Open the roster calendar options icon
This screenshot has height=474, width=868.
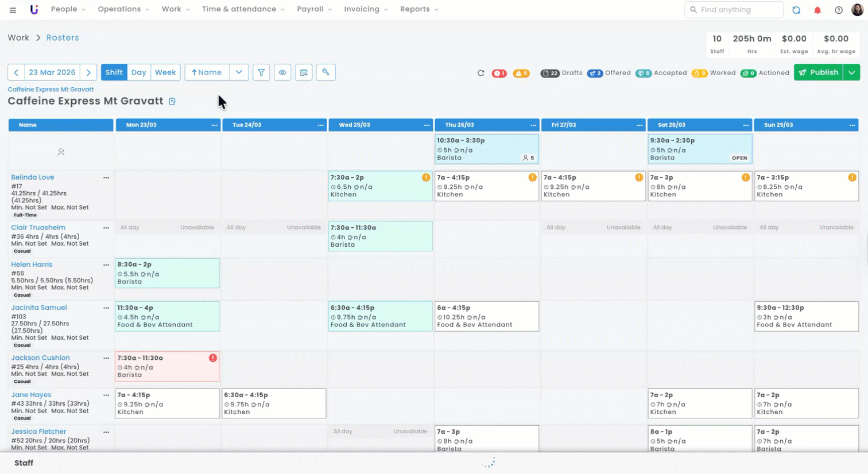[x=304, y=72]
